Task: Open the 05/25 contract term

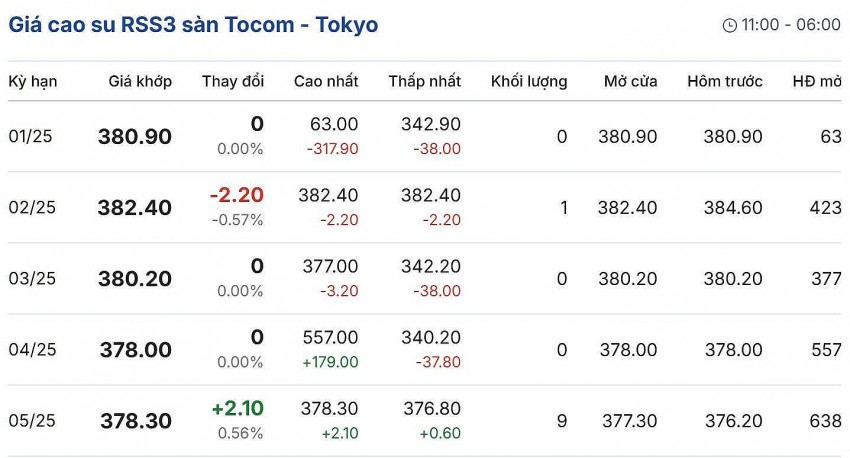Action: coord(34,421)
